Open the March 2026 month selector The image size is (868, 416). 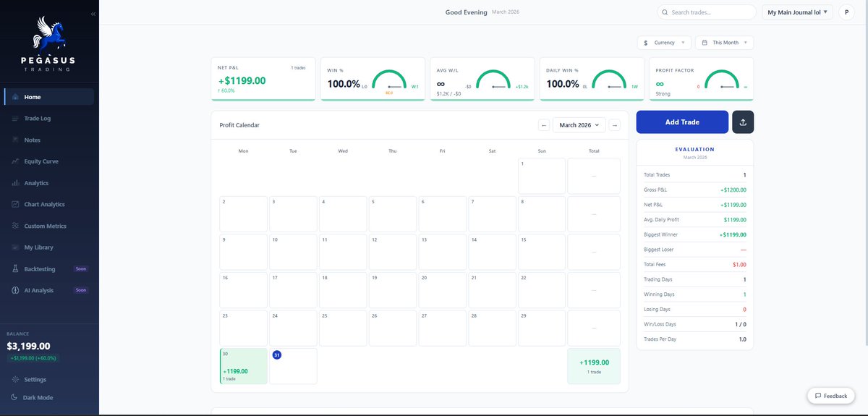click(x=579, y=125)
